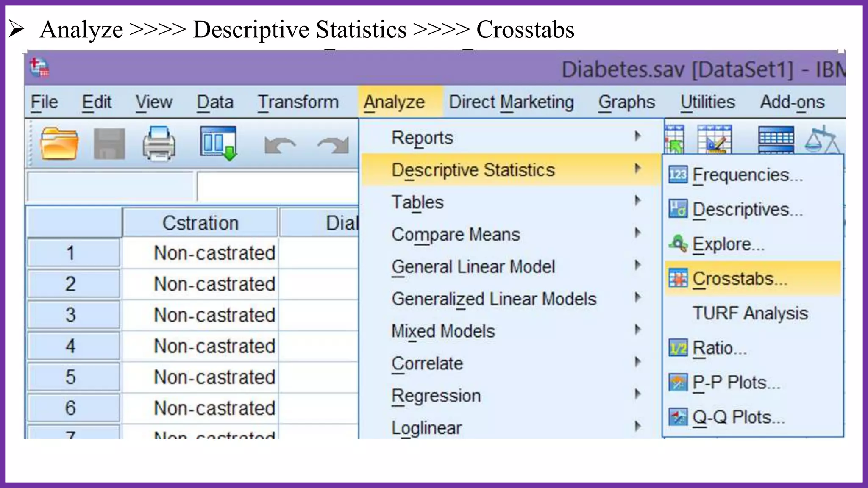Open the Utilities menu
The image size is (868, 488).
tap(708, 102)
